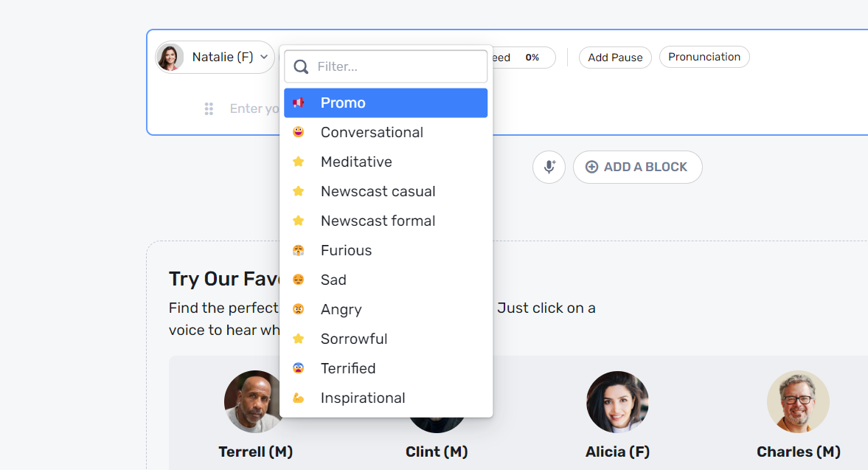This screenshot has height=470, width=868.
Task: Click the Inspirational flexed arm icon
Action: [x=299, y=398]
